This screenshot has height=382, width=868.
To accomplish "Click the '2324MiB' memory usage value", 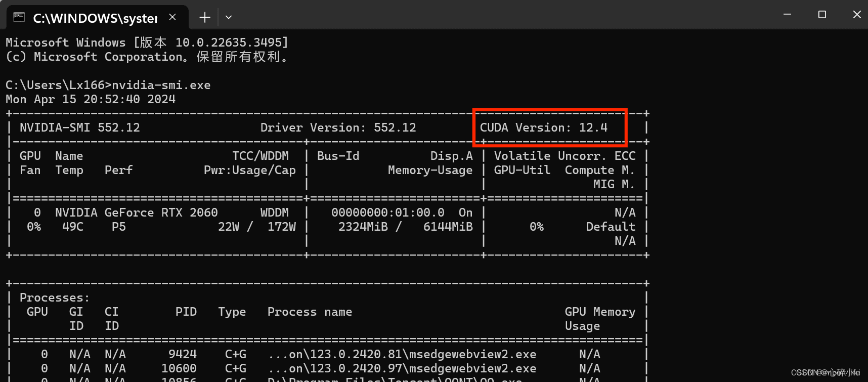I will point(363,227).
